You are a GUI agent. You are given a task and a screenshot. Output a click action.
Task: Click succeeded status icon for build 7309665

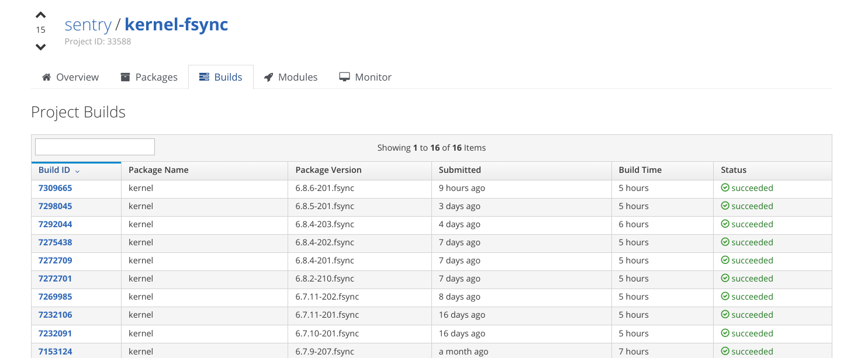(725, 188)
